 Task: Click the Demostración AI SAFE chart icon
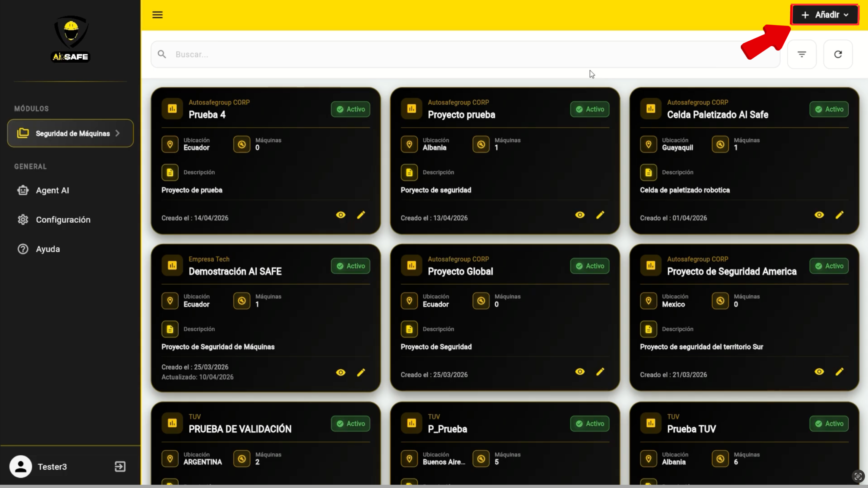172,265
